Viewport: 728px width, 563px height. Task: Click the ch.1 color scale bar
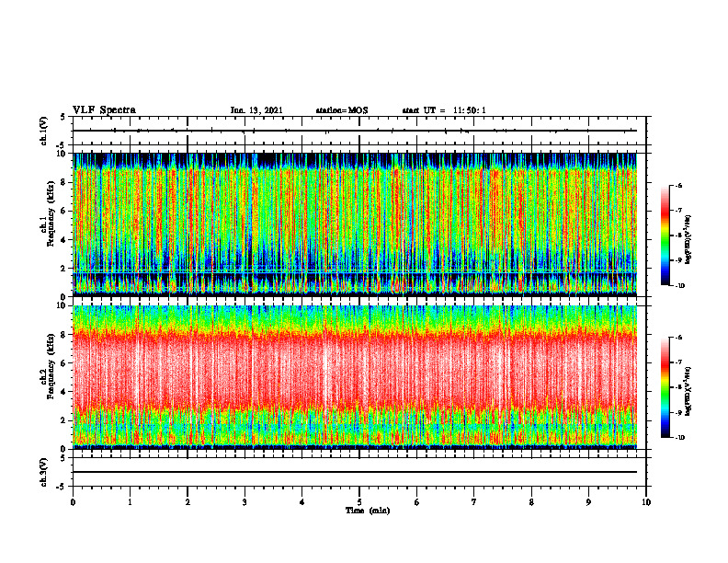coord(665,236)
